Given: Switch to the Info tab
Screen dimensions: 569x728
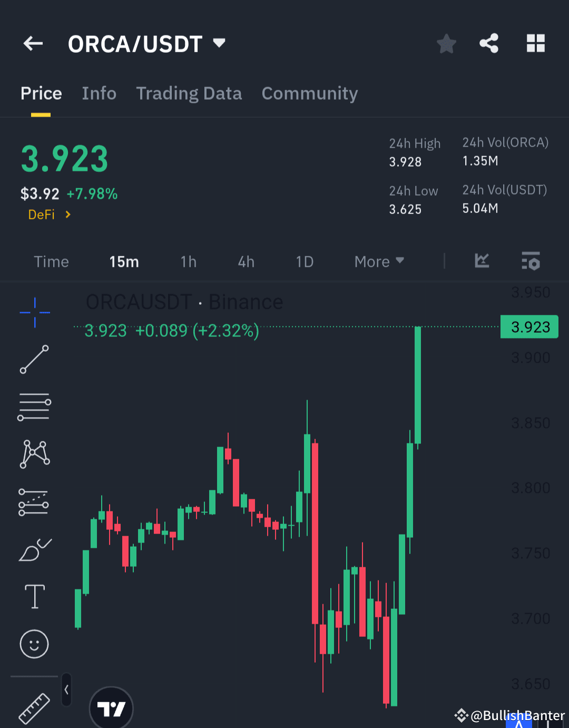Looking at the screenshot, I should (x=99, y=93).
